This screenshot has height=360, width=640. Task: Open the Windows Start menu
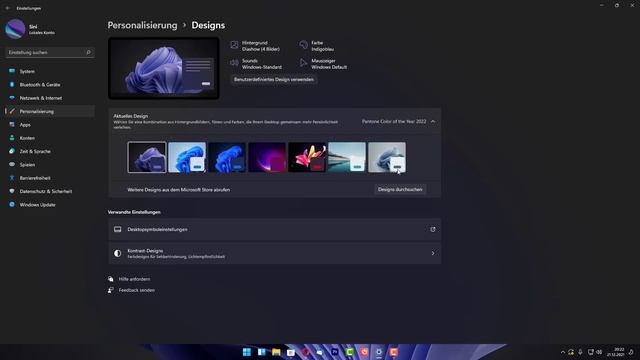pos(247,352)
